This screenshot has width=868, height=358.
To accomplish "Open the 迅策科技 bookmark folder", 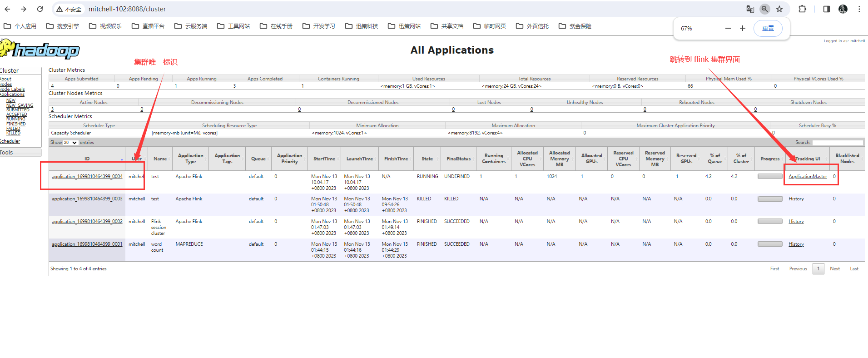I will pyautogui.click(x=362, y=26).
